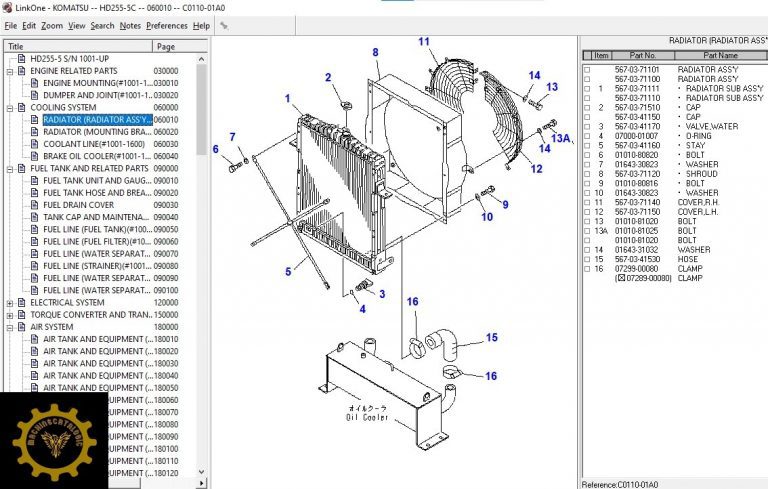
Task: Click page icon of FUEL TANK UNIT AND GAUG... entry
Action: (34, 180)
